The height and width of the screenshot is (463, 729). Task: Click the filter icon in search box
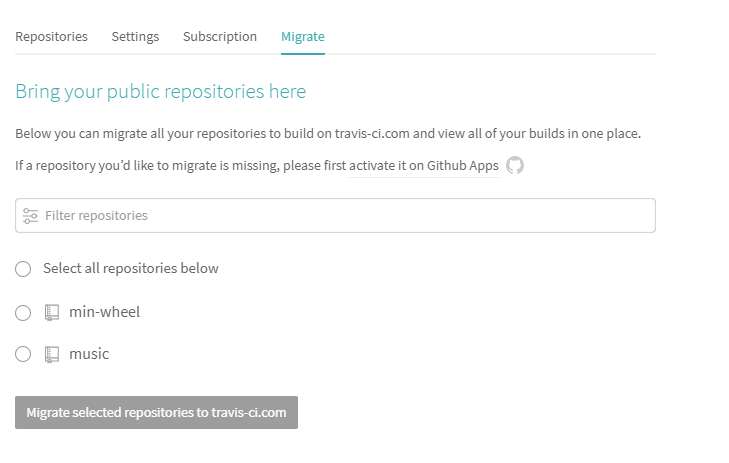[30, 215]
